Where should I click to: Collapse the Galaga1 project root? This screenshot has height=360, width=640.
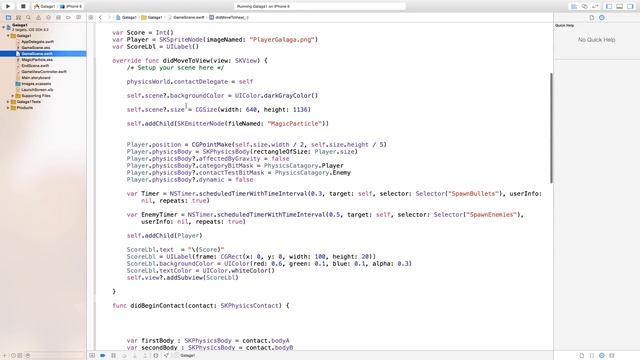(4, 27)
